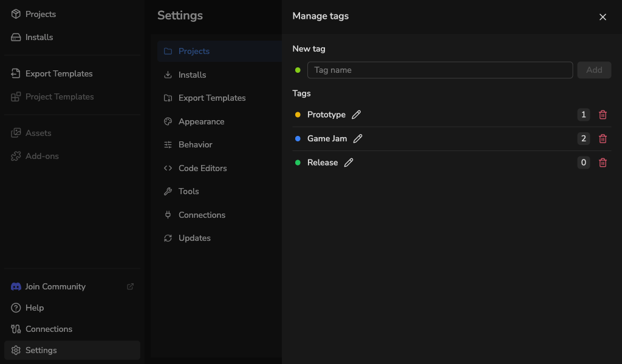Select Settings in the bottom sidebar
Viewport: 622px width, 364px height.
coord(72,350)
